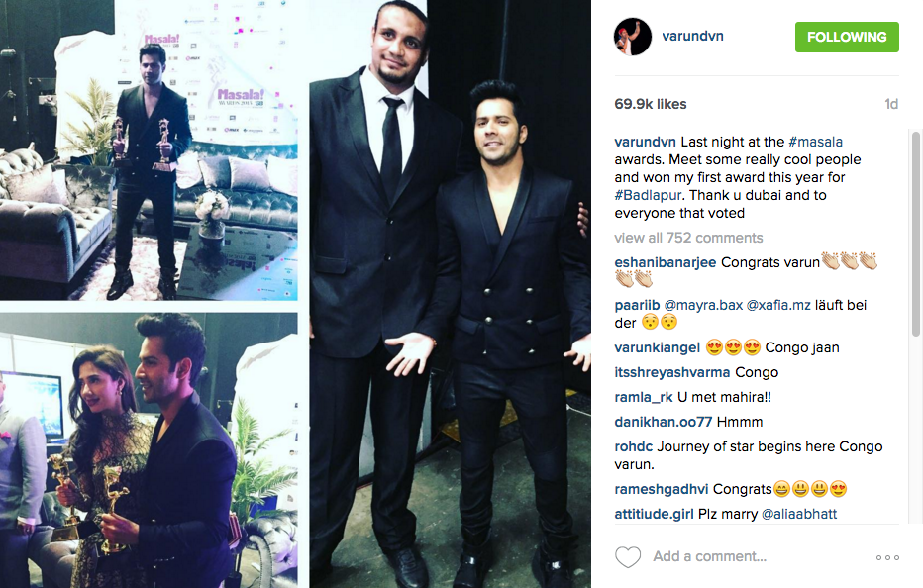Viewport: 923px width, 588px height.
Task: Click the varundvn username in header
Action: pyautogui.click(x=692, y=36)
